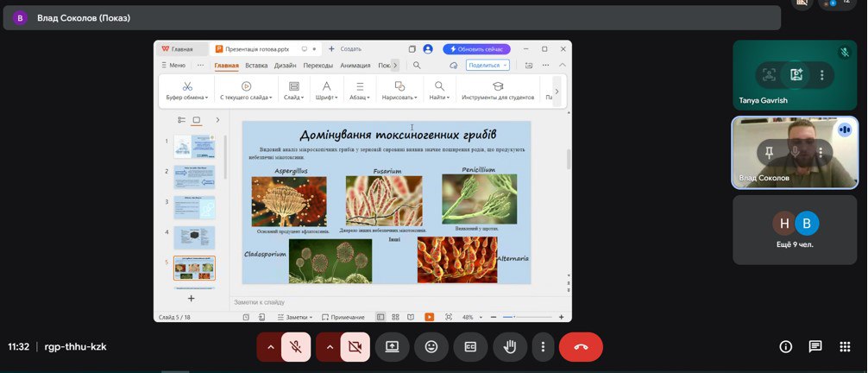Expand the video settings arrow beside camera
This screenshot has height=373, width=868.
[329, 347]
